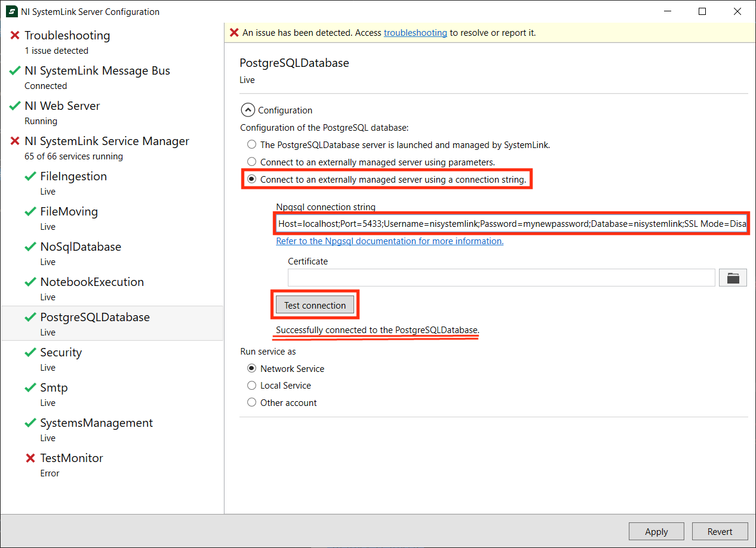Screen dimensions: 756x548
Task: Open the troubleshooting link in the banner
Action: 416,33
